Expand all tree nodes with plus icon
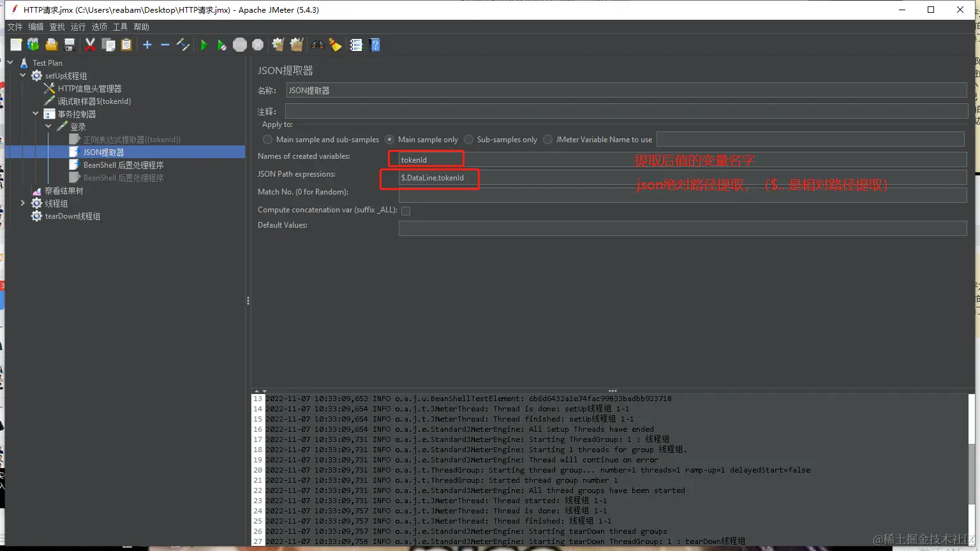Viewport: 980px width, 551px height. [147, 45]
